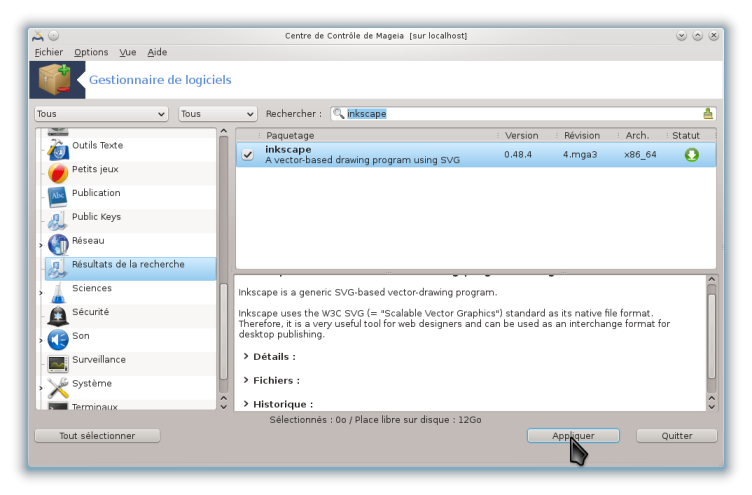The image size is (752, 495).
Task: Click the category list top scroll-up arrow
Action: (x=223, y=131)
